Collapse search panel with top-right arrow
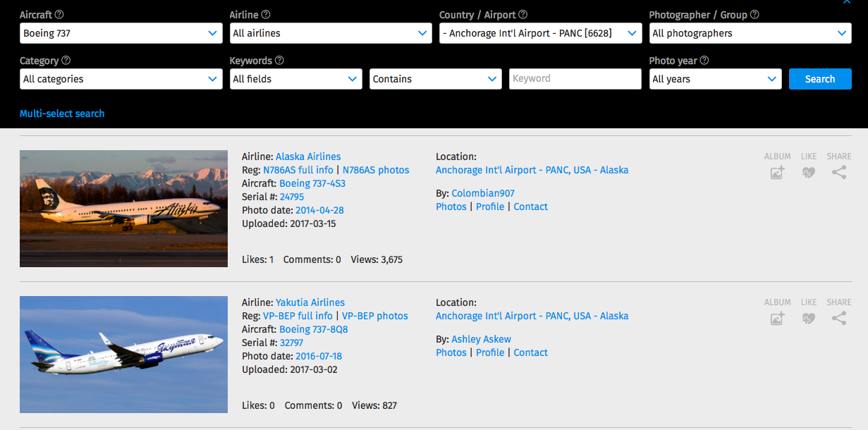The width and height of the screenshot is (868, 430). 847,2
